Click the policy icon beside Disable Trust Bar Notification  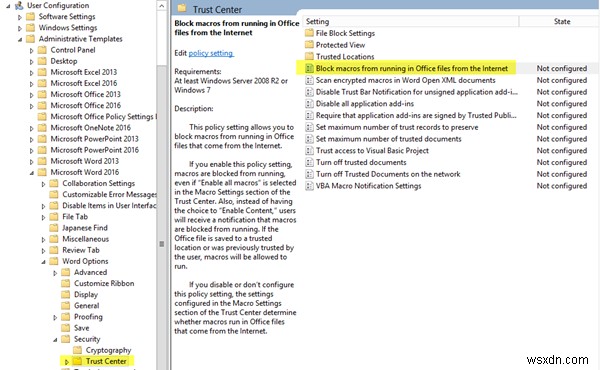[x=309, y=92]
